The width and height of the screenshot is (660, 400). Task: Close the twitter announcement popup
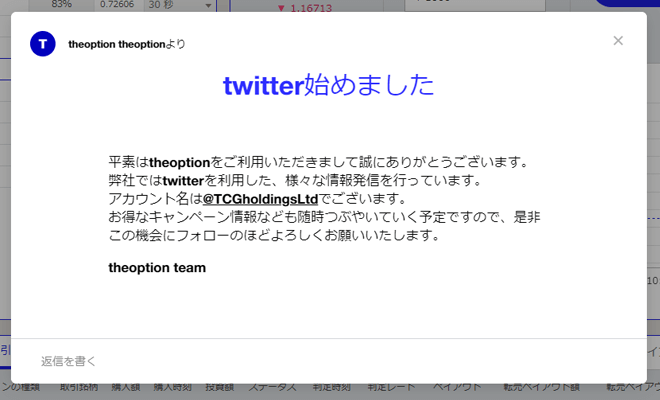pyautogui.click(x=618, y=41)
